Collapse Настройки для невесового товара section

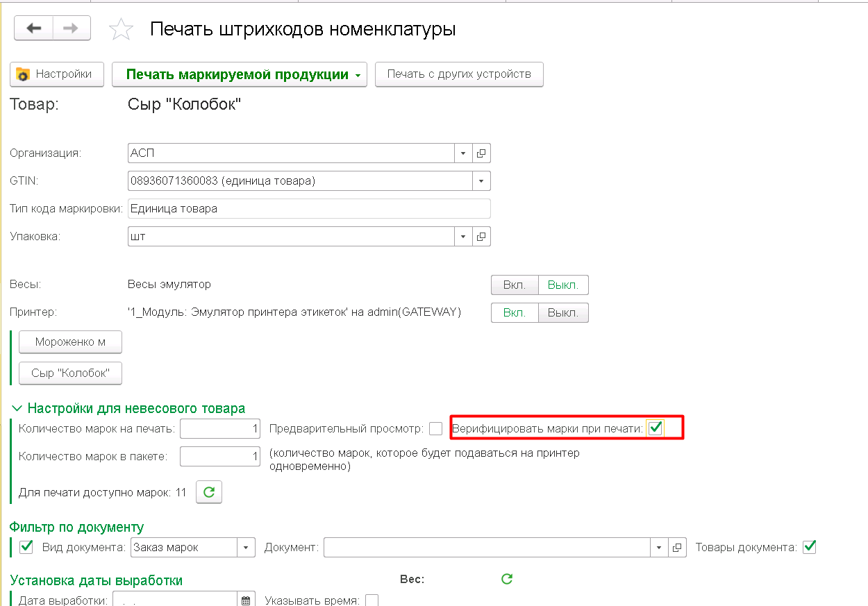coord(17,409)
